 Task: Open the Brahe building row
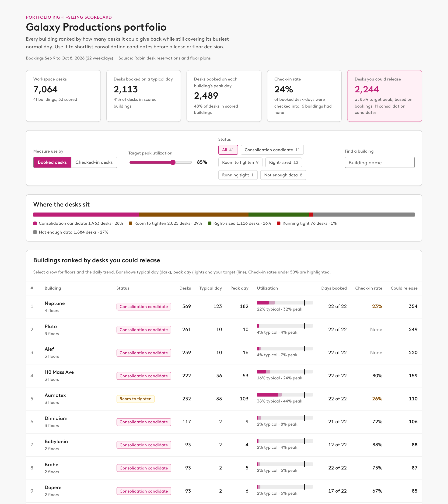pos(224,468)
